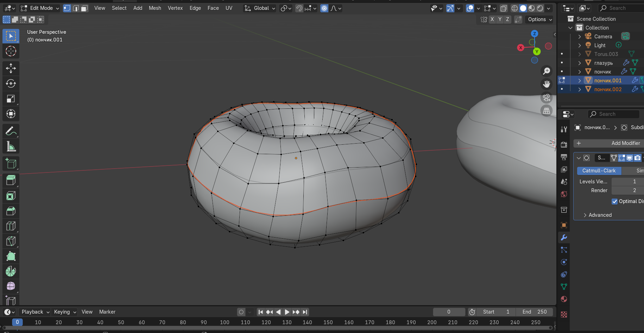Toggle Optimal Display checkbox
The image size is (644, 333).
[615, 201]
